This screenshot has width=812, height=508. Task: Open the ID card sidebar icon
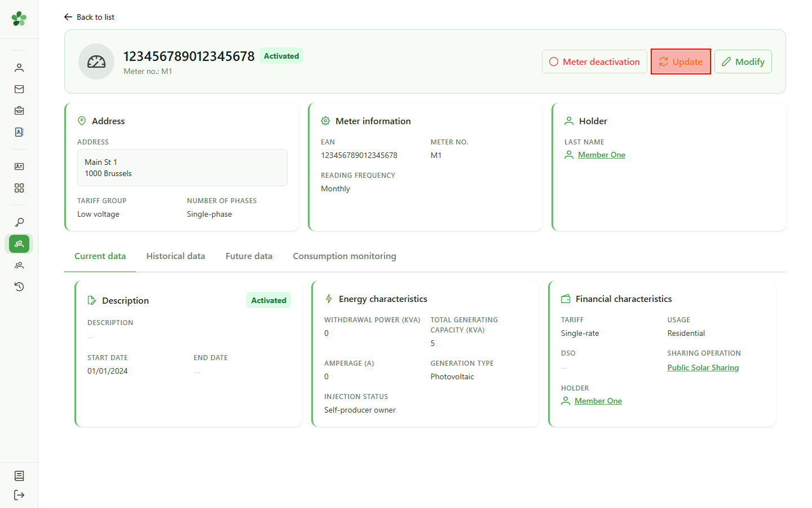pyautogui.click(x=19, y=167)
